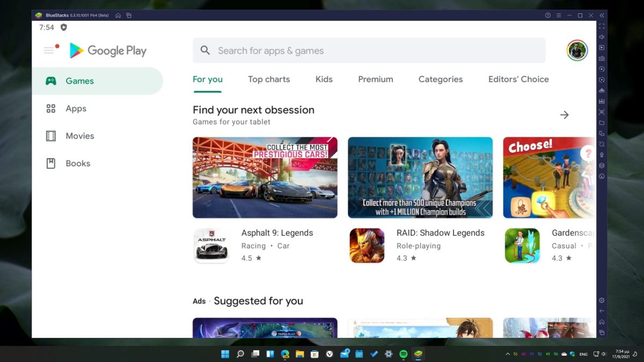Collapse the sidebar using the double-chevron arrow
The width and height of the screenshot is (644, 362).
(x=601, y=16)
